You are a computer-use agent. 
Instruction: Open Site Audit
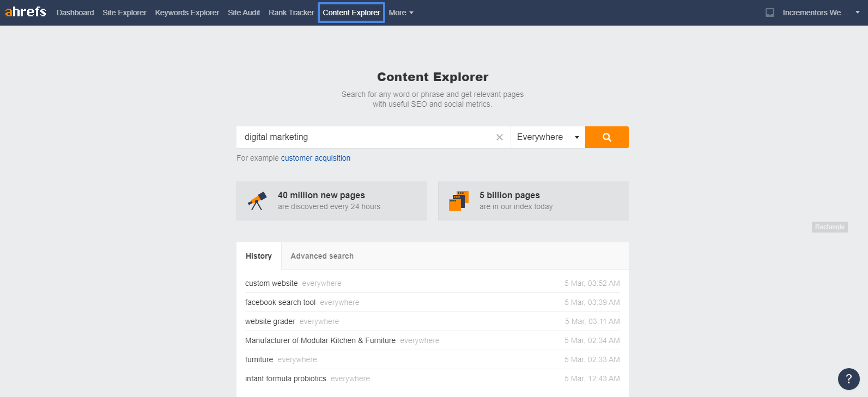click(244, 13)
